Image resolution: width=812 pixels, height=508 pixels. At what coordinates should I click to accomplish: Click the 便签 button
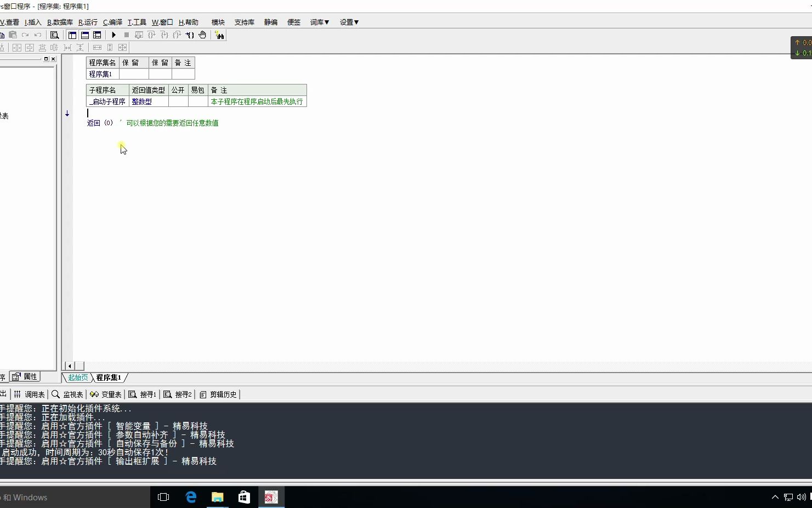tap(294, 22)
